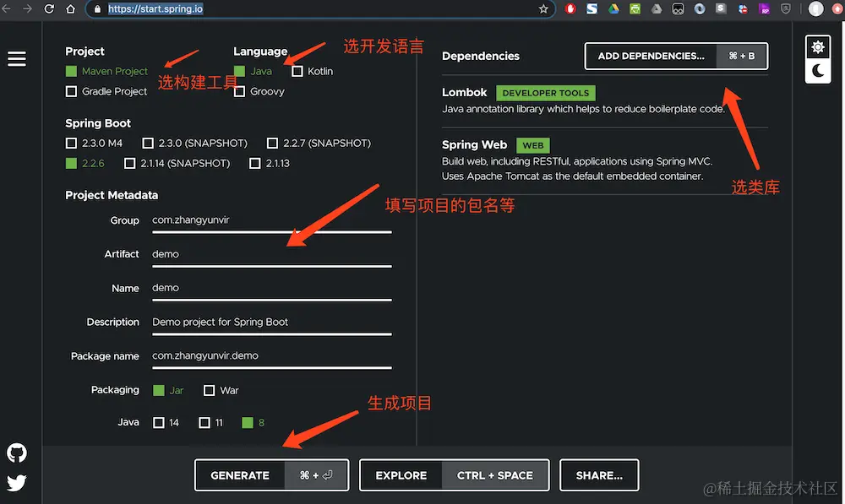The height and width of the screenshot is (504, 845).
Task: Open the GitHub link icon
Action: 17,453
